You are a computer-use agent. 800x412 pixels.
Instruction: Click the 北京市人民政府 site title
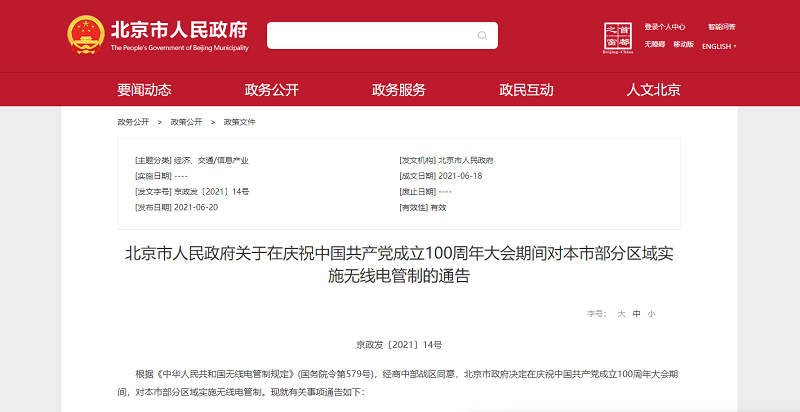(180, 30)
